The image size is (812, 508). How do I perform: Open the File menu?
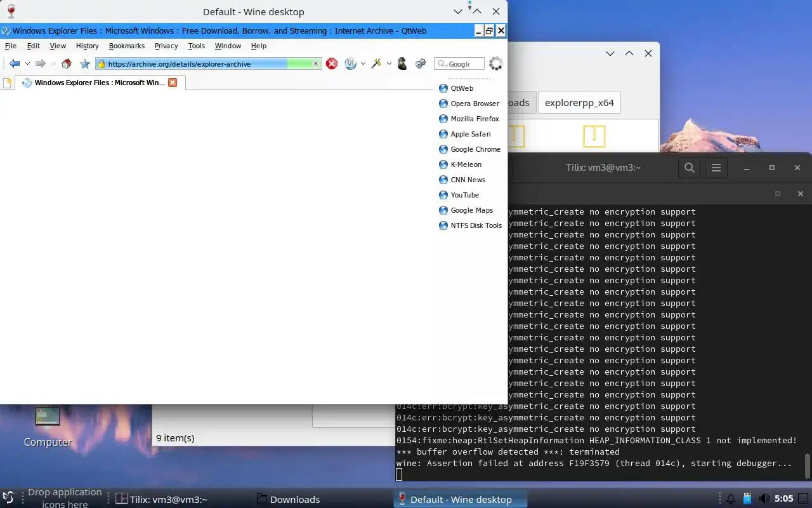click(x=11, y=46)
